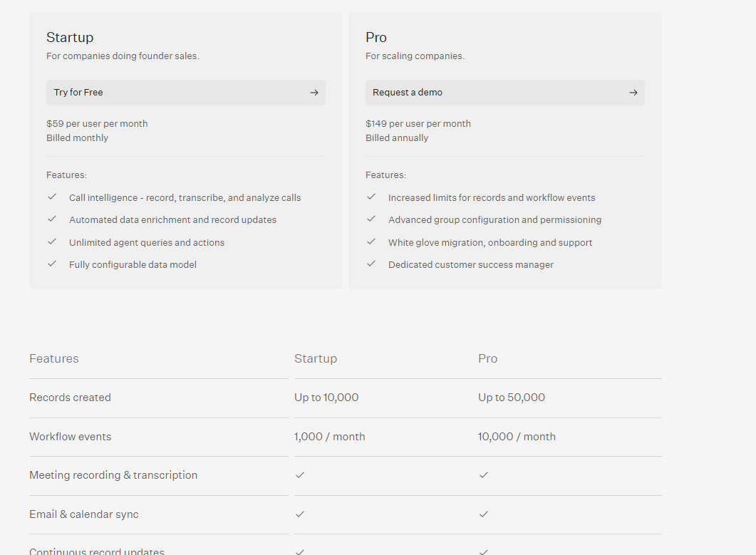756x555 pixels.
Task: Click the checkmark beside Fully configurable data model
Action: click(52, 264)
